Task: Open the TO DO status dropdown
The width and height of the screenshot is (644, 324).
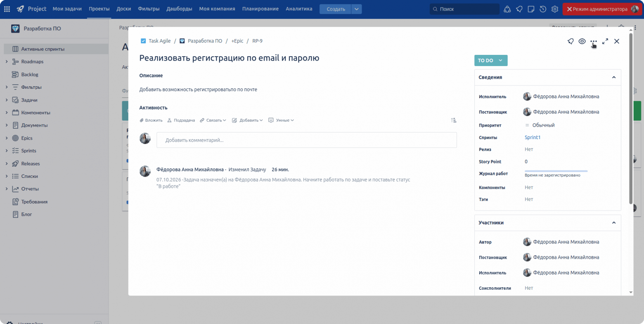Action: click(491, 60)
